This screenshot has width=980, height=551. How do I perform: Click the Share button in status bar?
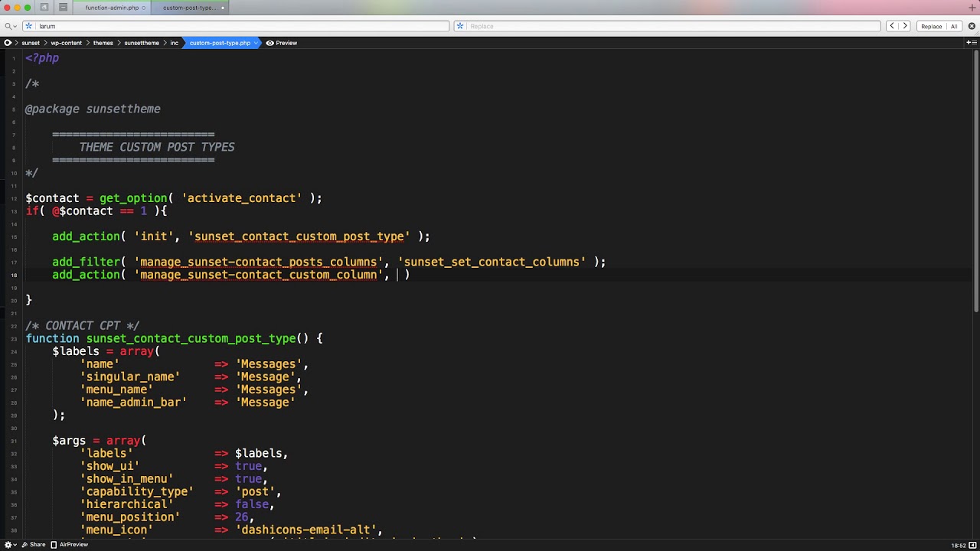(x=34, y=545)
